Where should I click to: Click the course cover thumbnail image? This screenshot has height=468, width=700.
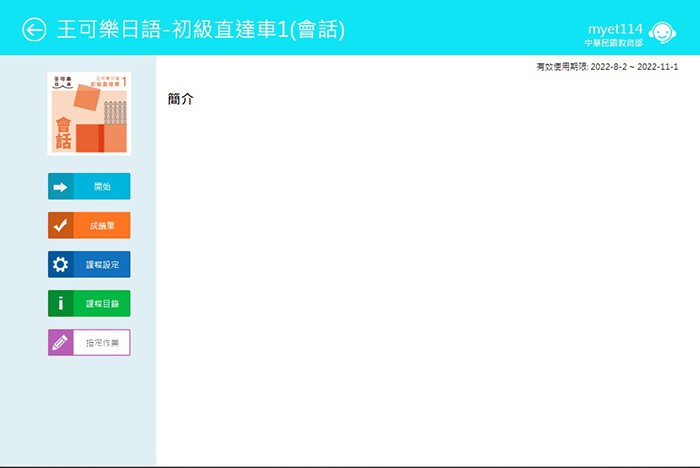tap(89, 112)
